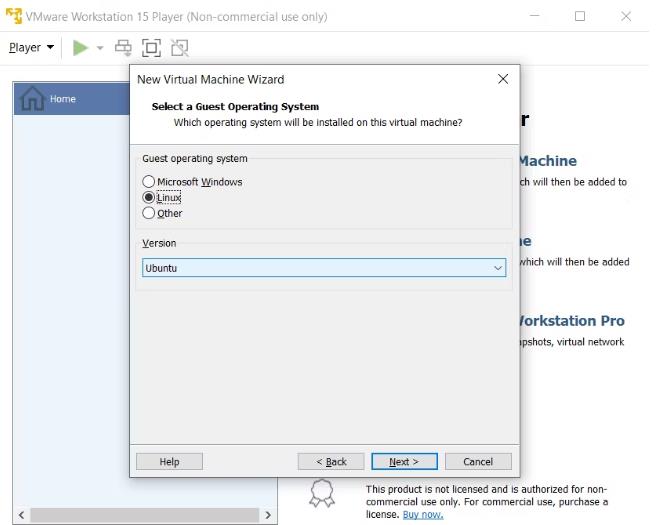
Task: Click the Enter full screen mode icon
Action: [x=151, y=48]
